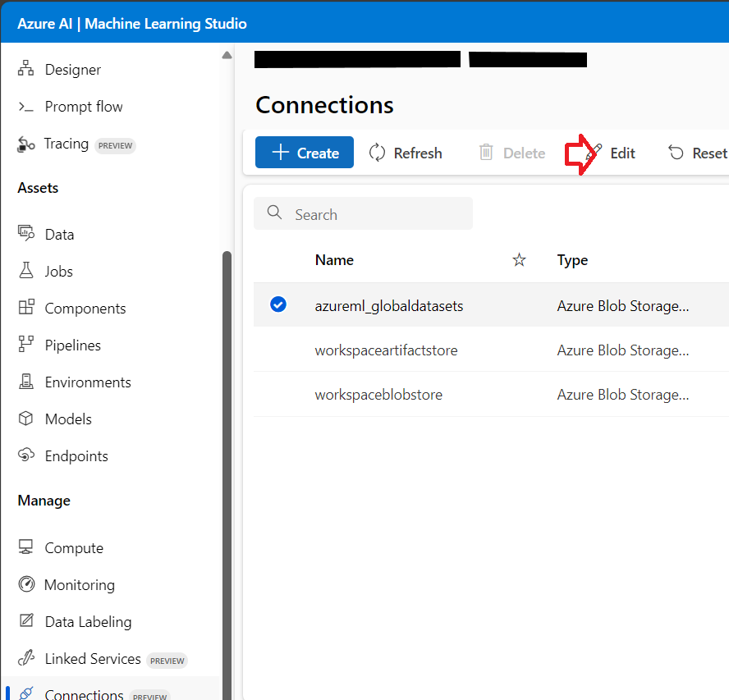Click the Tracing PREVIEW badge
Screen dimensions: 729x700
115,145
